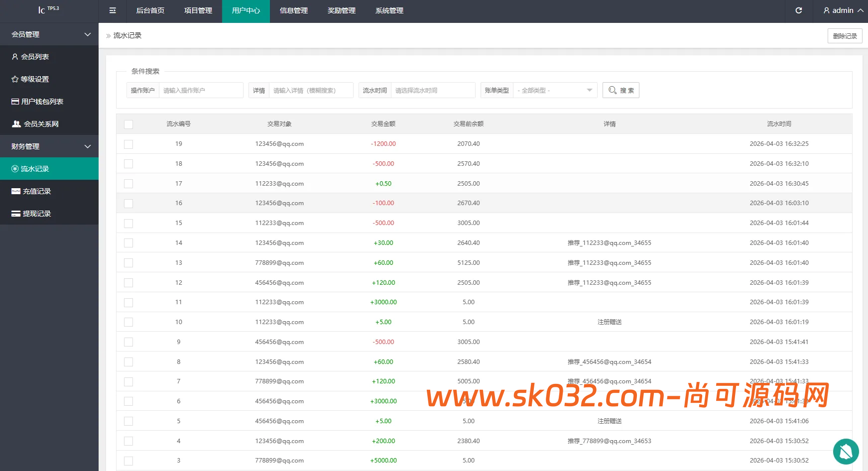Collapse the 会员管理 sidebar group
The height and width of the screenshot is (471, 868).
click(x=49, y=34)
